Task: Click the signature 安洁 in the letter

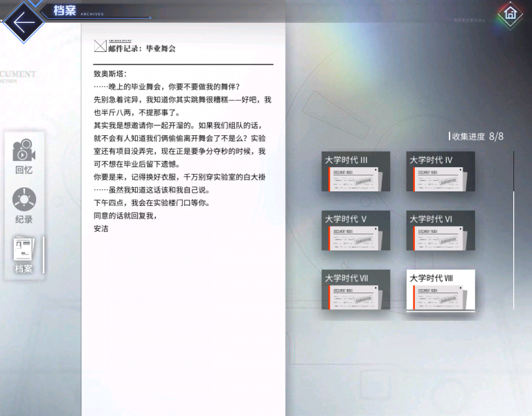Action: tap(101, 229)
